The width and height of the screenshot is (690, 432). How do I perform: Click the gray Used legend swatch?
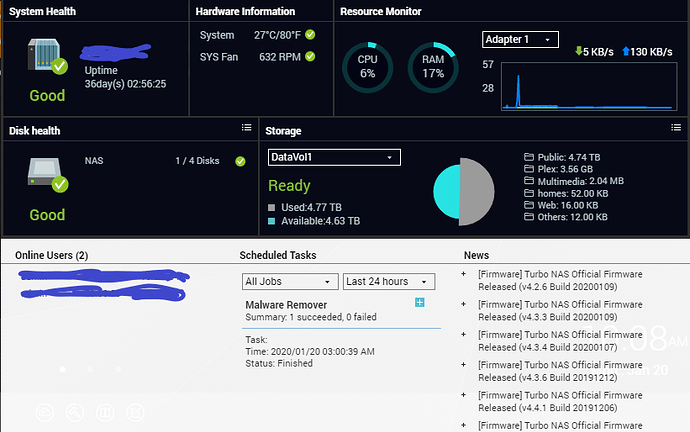[x=272, y=207]
